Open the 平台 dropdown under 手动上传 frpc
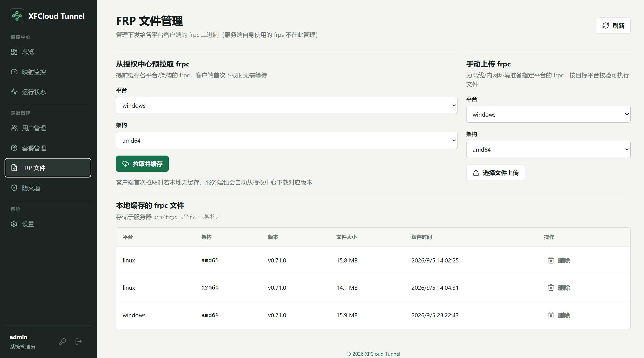This screenshot has height=358, width=644. tap(548, 114)
